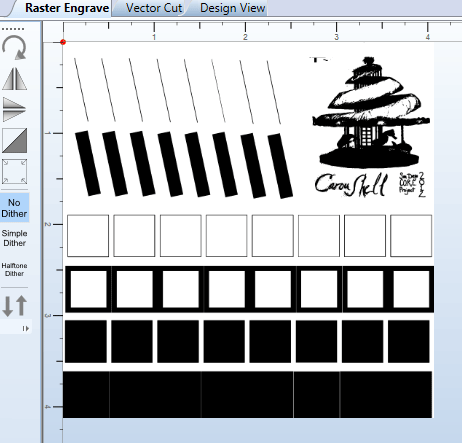
Task: Click the fit-to-corners resize icon
Action: 14,171
